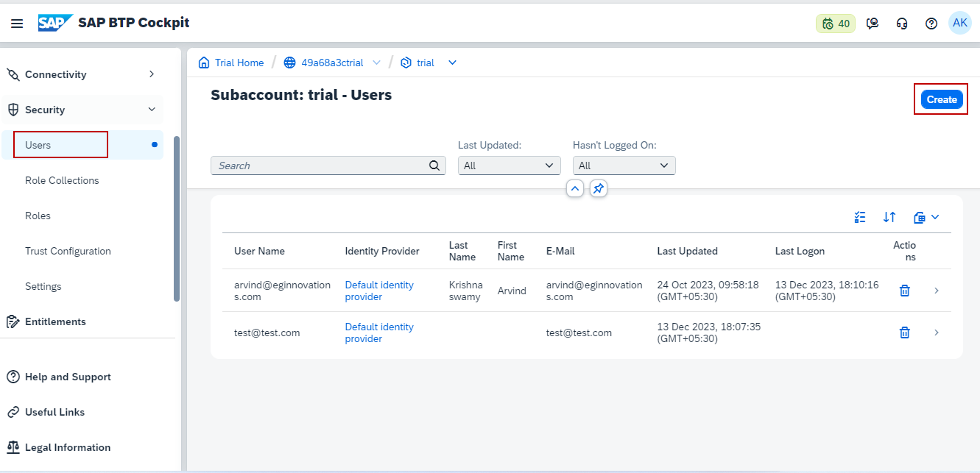980x473 pixels.
Task: Open the trial subaccount breadcrumb dropdown
Action: [x=453, y=63]
